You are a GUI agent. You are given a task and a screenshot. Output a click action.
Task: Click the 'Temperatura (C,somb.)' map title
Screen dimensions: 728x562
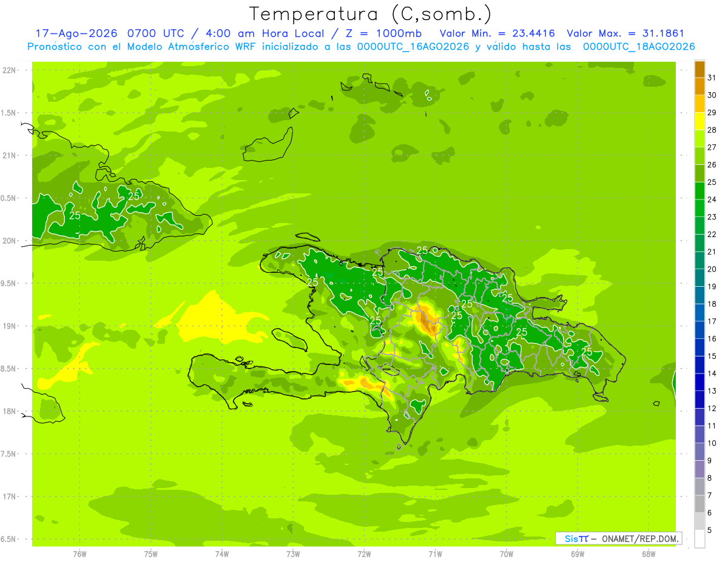point(371,14)
